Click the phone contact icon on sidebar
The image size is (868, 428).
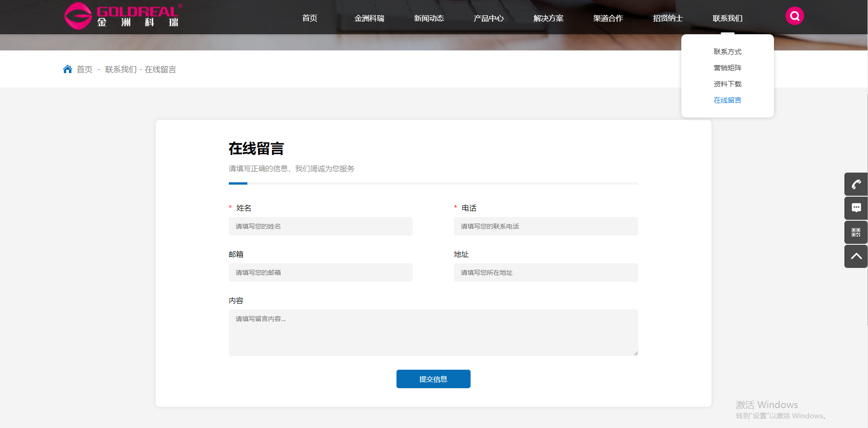click(856, 184)
